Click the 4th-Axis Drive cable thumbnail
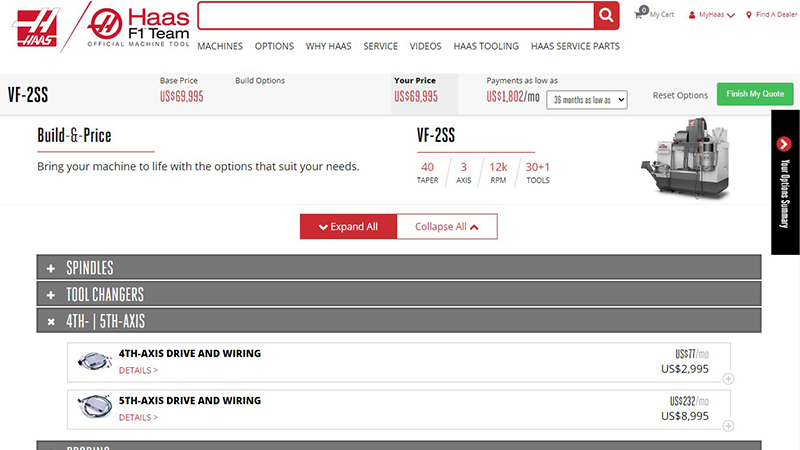 (x=94, y=361)
